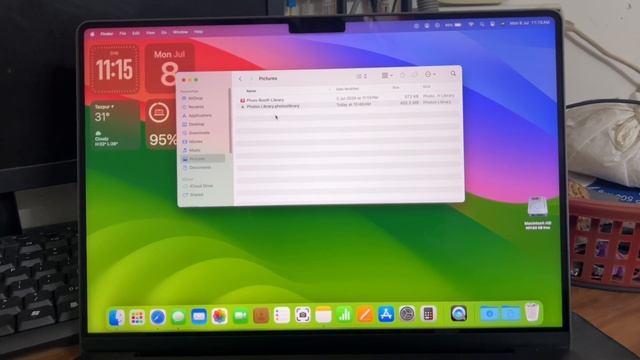Launch Safari from the Dock
This screenshot has height=360, width=640.
coord(158,317)
